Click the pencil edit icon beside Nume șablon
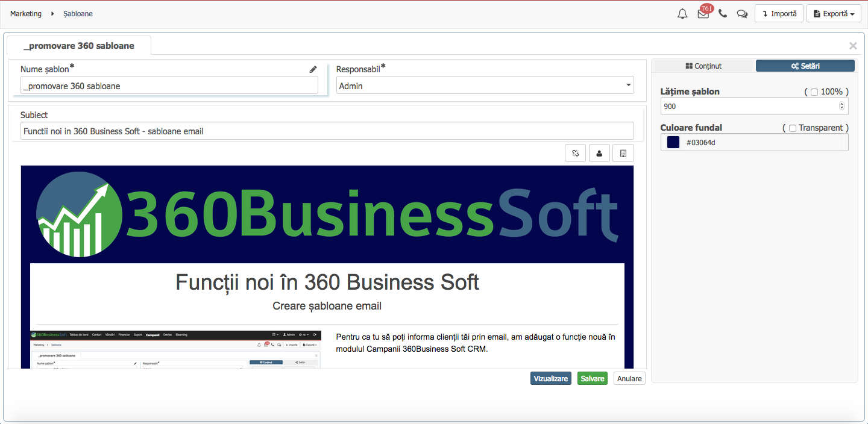The image size is (868, 424). pyautogui.click(x=313, y=69)
